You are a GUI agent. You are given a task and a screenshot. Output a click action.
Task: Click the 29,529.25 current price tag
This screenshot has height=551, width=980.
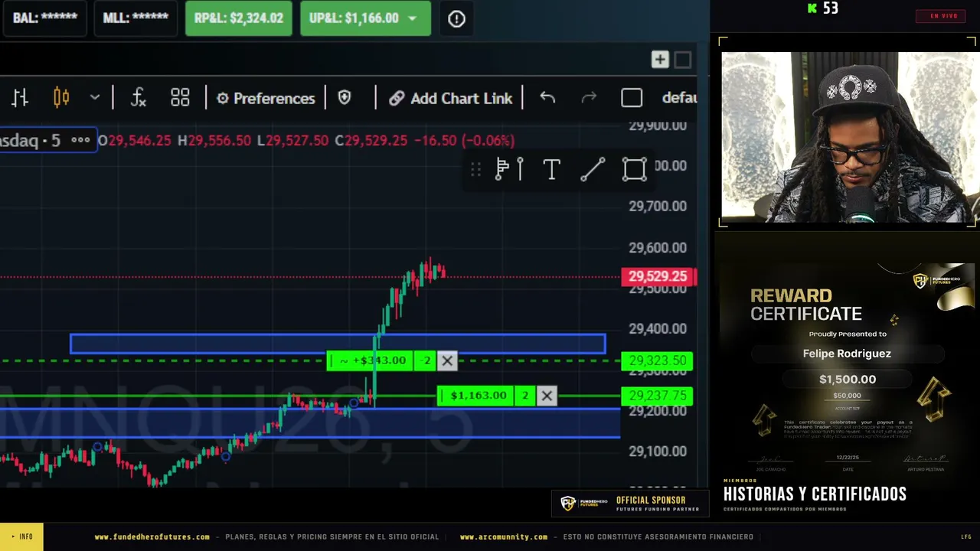[658, 276]
